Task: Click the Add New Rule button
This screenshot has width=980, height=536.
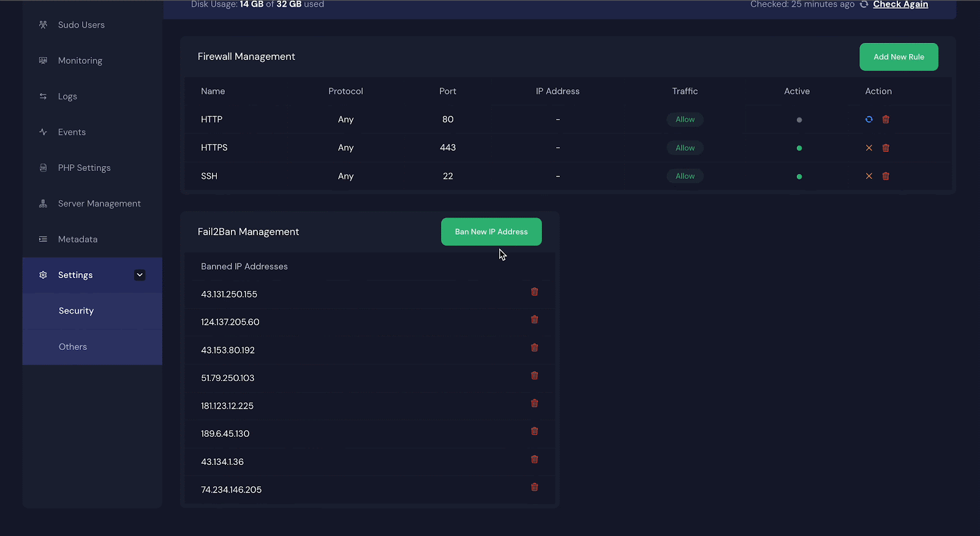Action: click(x=899, y=57)
